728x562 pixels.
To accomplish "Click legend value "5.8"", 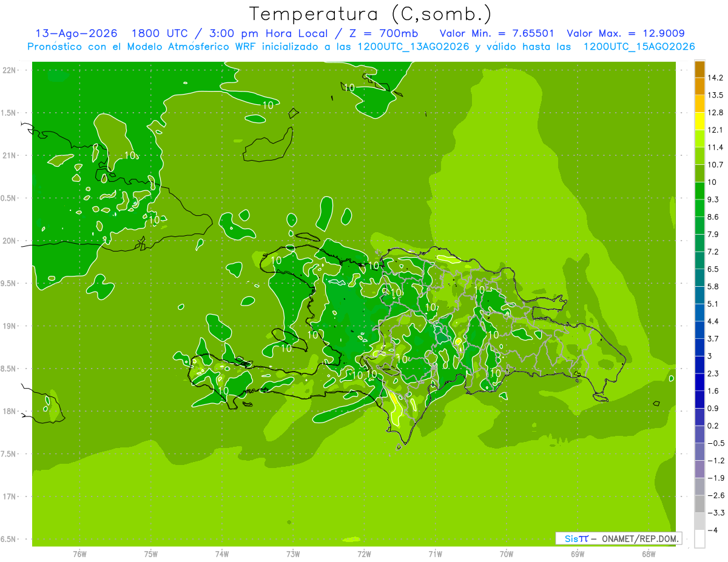I will click(713, 287).
